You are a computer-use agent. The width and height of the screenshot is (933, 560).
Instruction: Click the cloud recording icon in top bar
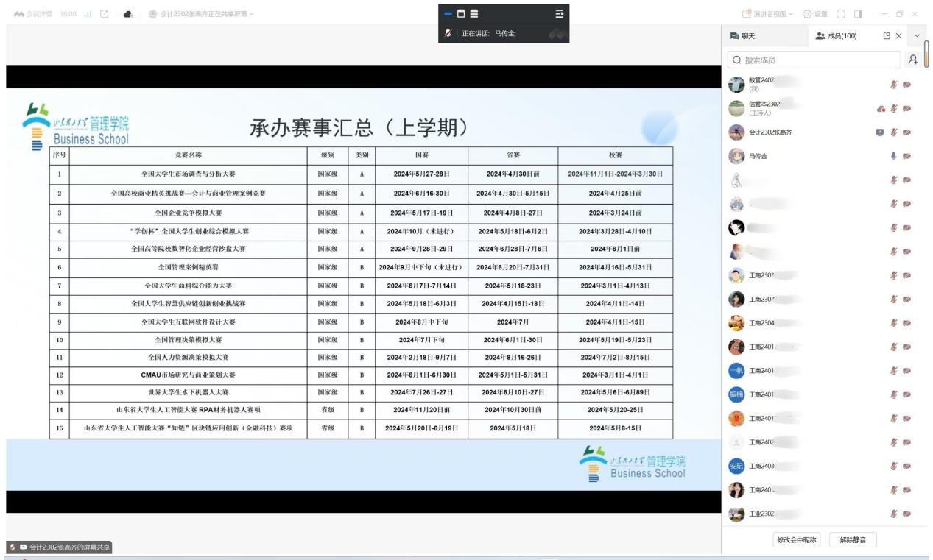127,13
